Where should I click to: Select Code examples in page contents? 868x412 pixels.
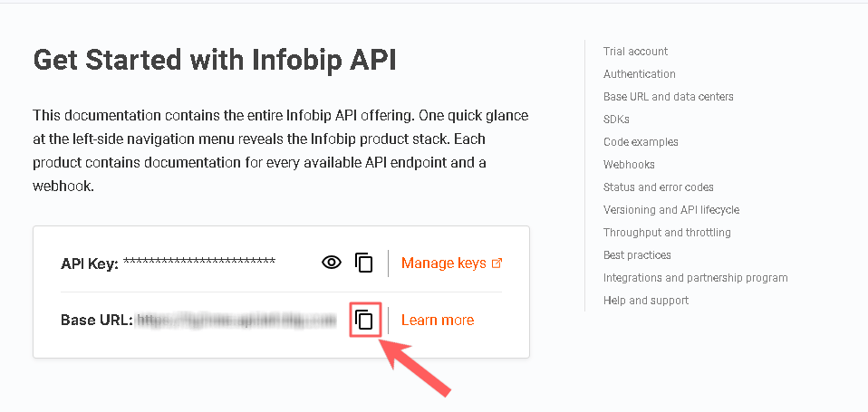pos(641,142)
